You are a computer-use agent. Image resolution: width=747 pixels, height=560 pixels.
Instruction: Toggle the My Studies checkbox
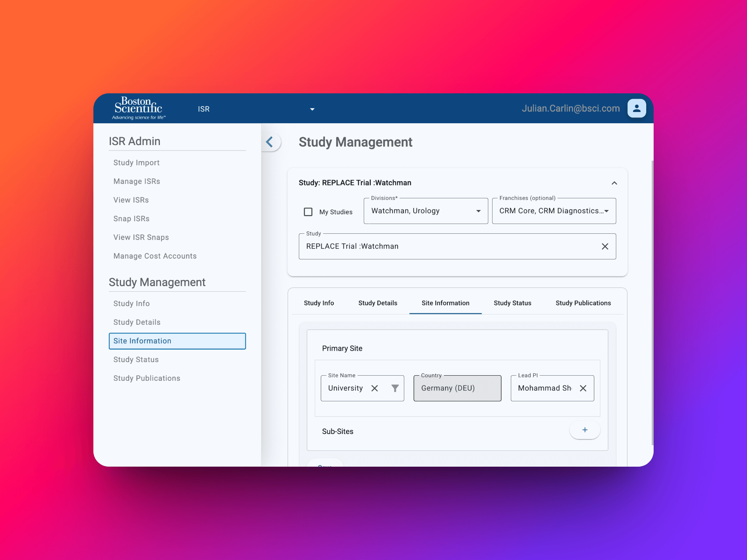point(308,212)
